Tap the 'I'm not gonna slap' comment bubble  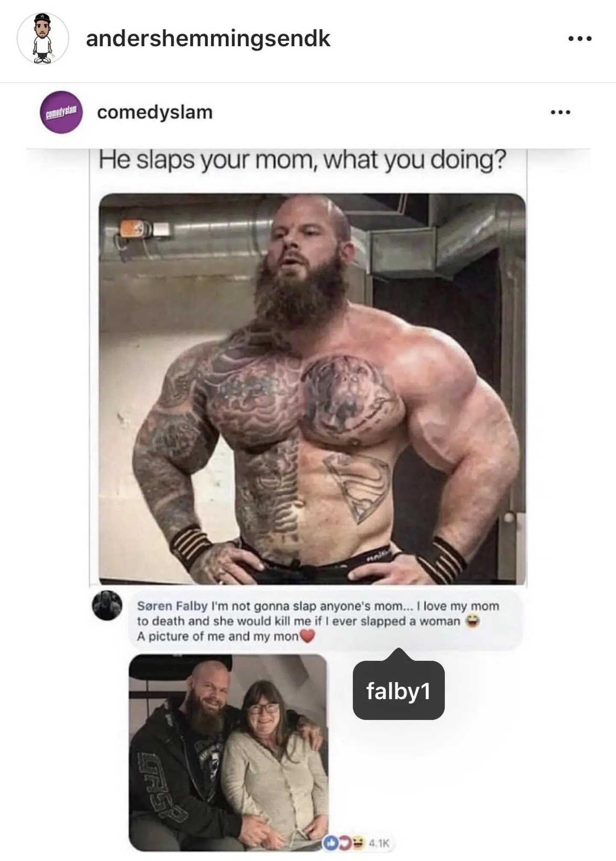[x=325, y=621]
